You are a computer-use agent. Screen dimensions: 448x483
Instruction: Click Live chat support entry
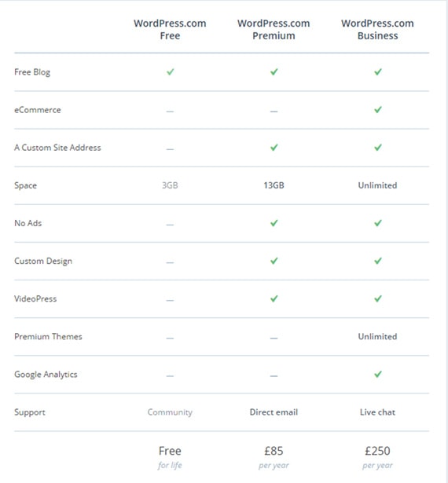click(378, 412)
